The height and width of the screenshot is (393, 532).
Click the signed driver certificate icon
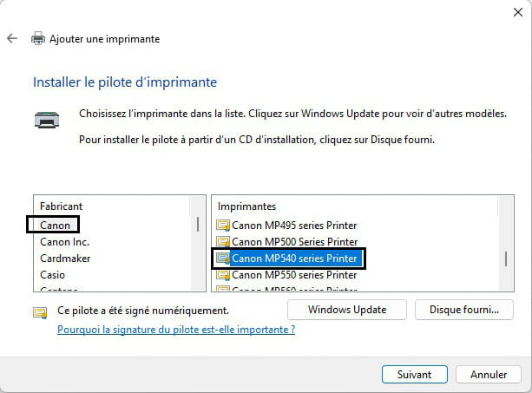click(x=41, y=312)
